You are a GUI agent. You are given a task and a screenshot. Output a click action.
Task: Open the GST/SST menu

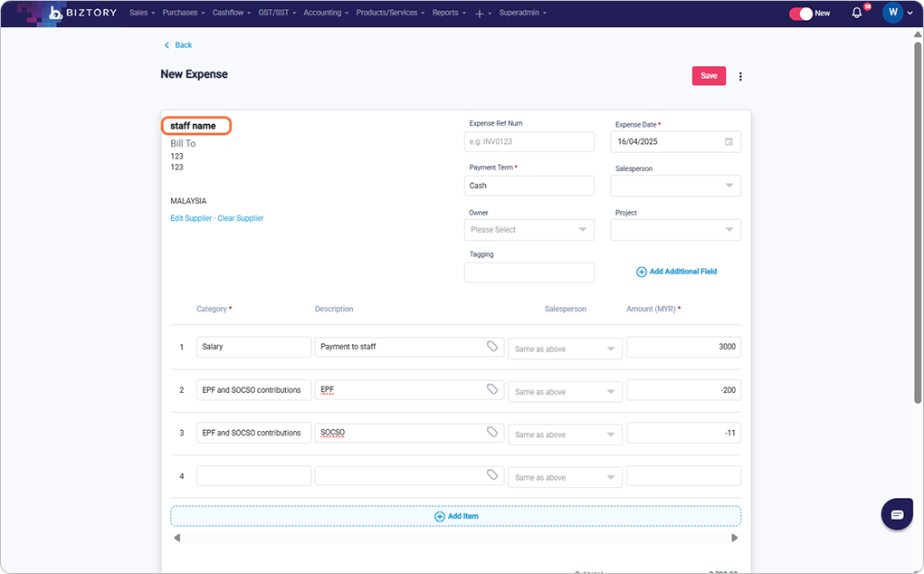pyautogui.click(x=277, y=13)
